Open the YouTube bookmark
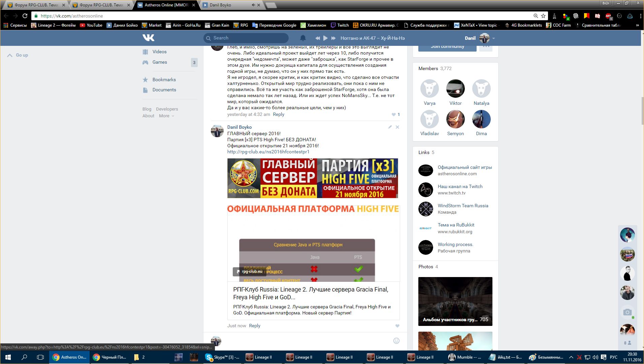644x364 pixels. coord(91,25)
